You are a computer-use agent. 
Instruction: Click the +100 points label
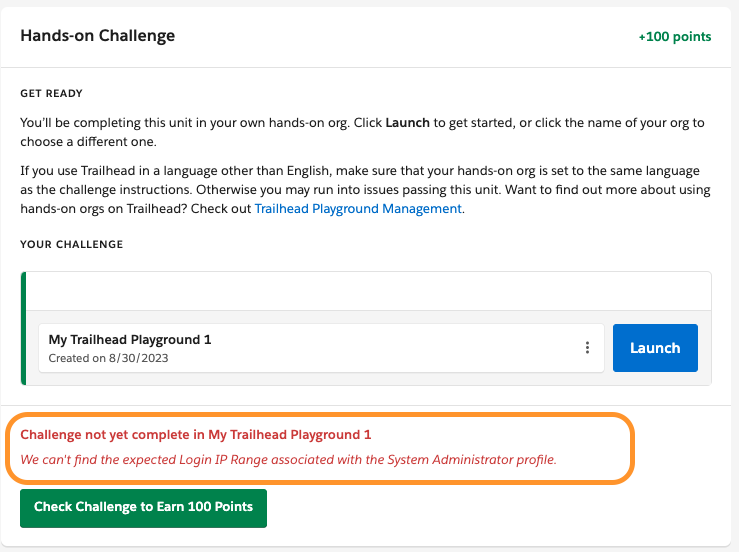pyautogui.click(x=675, y=37)
